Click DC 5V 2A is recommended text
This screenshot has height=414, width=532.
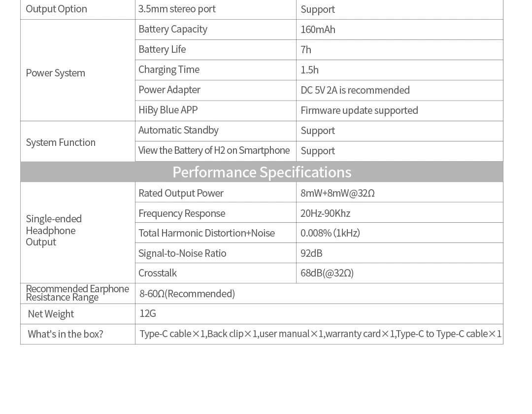click(355, 90)
